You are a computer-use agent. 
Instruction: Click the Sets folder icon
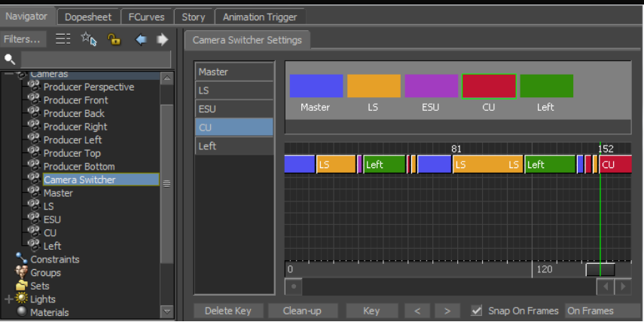coord(21,285)
